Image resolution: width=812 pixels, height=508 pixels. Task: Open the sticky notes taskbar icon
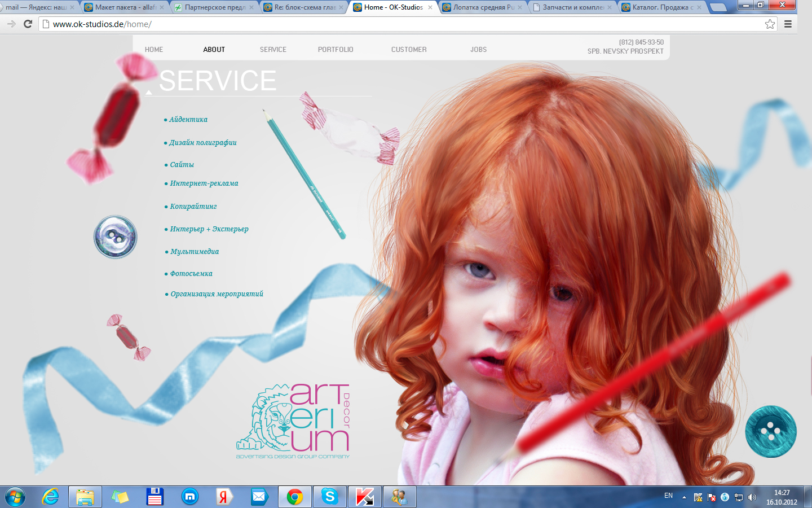120,497
